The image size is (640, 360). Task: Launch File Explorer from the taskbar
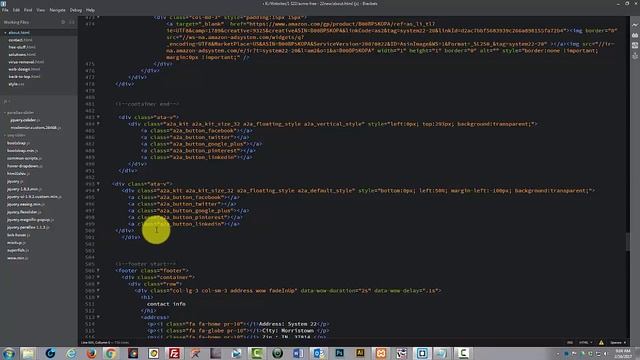pyautogui.click(x=28, y=353)
